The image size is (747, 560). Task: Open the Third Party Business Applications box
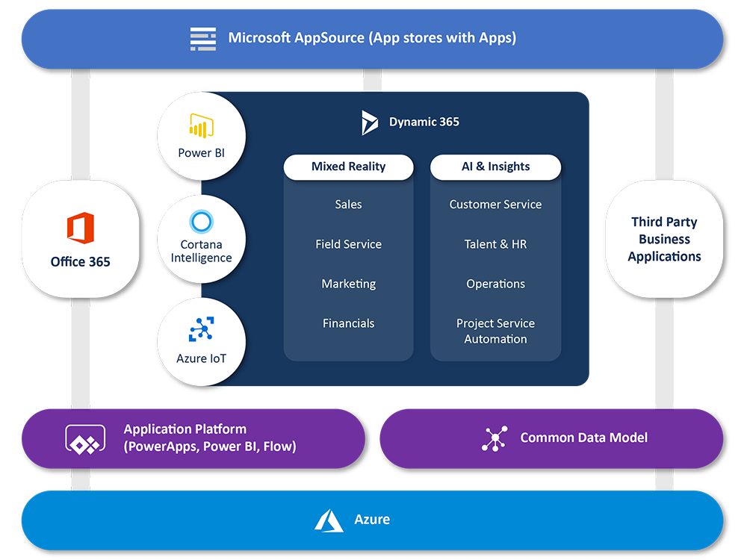(664, 239)
